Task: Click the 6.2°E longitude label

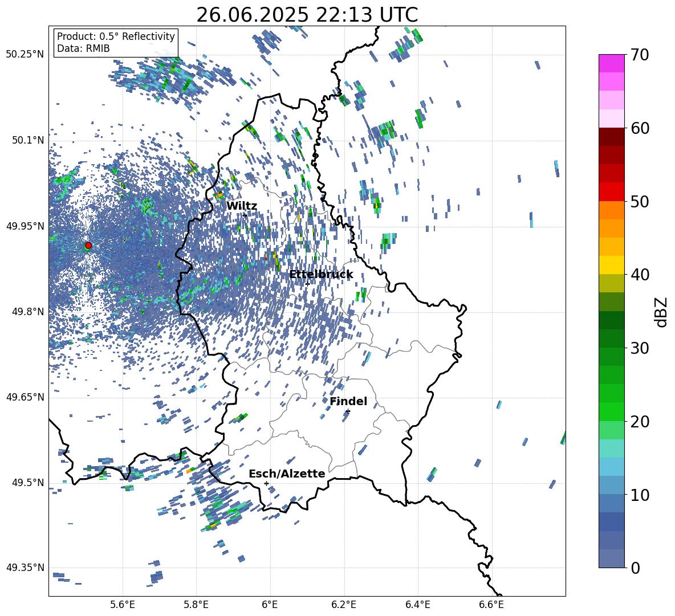Action: pos(344,605)
